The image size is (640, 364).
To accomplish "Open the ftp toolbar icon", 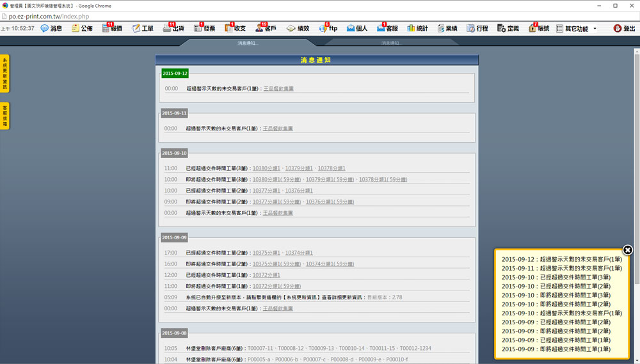I will (328, 29).
